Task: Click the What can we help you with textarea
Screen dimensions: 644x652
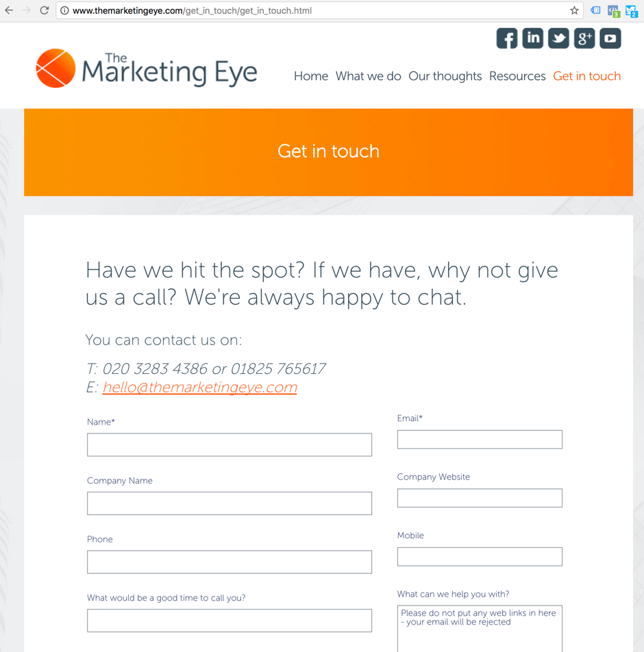Action: tap(480, 629)
